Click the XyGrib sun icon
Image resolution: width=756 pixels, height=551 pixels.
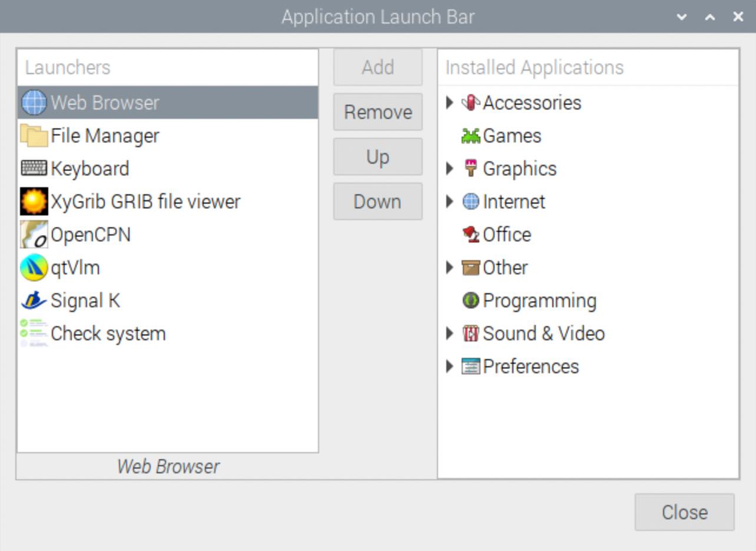pos(34,201)
